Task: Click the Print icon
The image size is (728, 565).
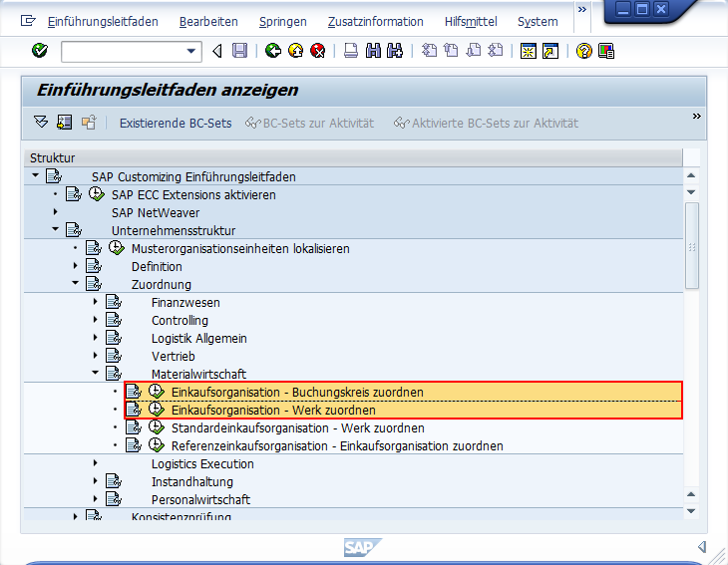Action: (x=351, y=51)
